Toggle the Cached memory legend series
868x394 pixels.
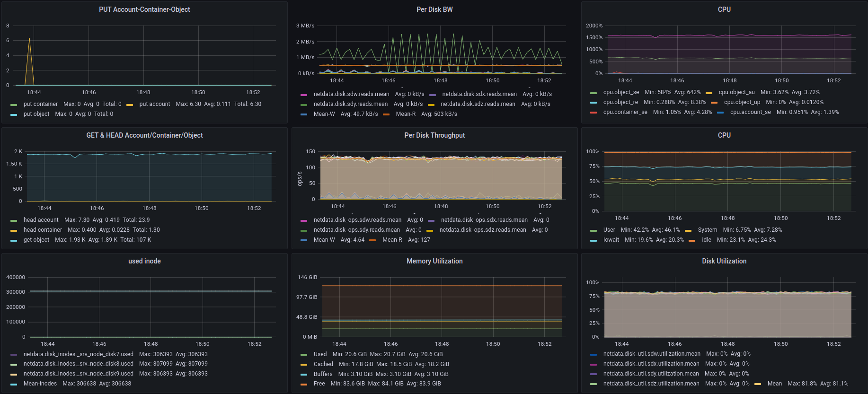click(323, 364)
